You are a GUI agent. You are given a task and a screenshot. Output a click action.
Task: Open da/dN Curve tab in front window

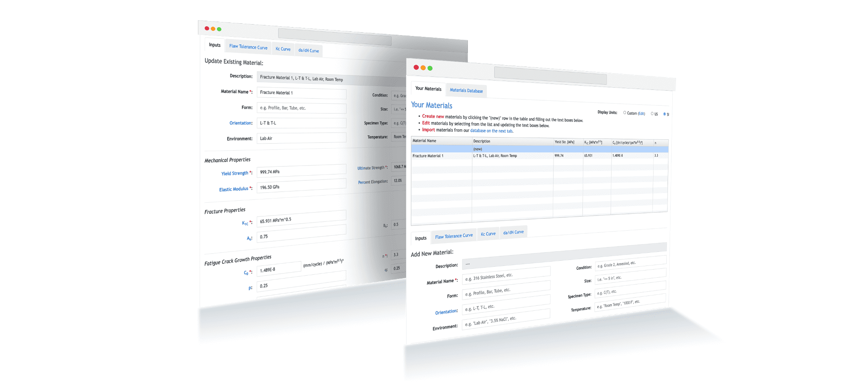(x=513, y=232)
